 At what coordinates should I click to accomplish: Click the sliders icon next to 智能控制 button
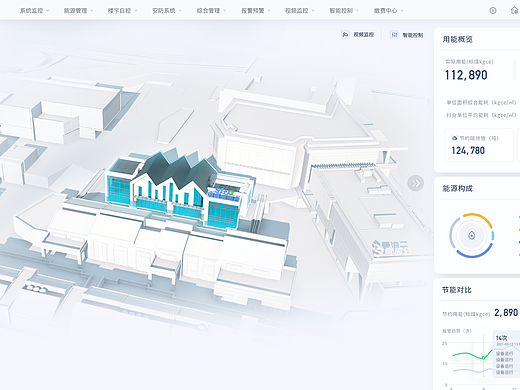tap(394, 35)
